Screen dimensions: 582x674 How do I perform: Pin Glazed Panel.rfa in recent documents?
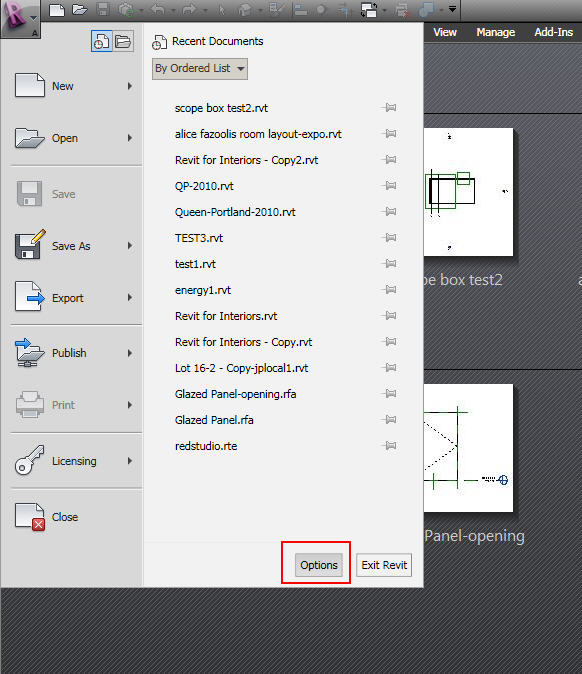389,419
